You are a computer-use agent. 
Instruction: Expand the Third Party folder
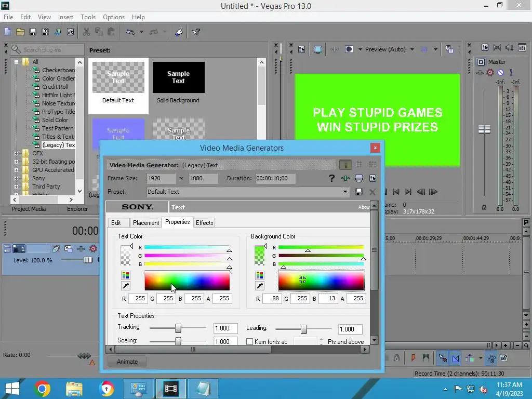[x=16, y=187]
